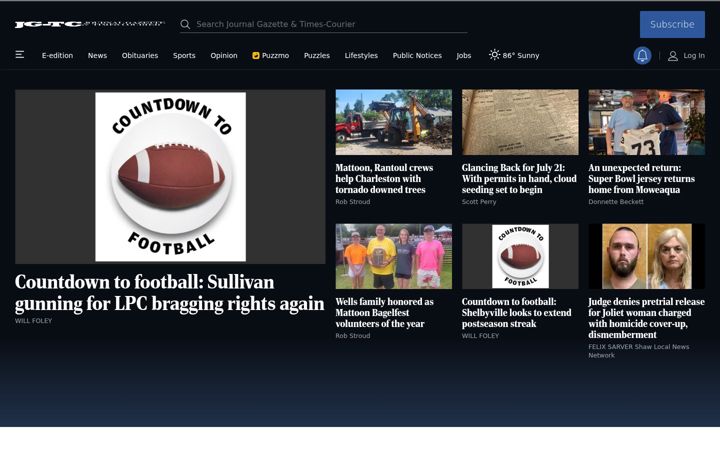Open the News section
Image resolution: width=720 pixels, height=450 pixels.
coord(97,56)
